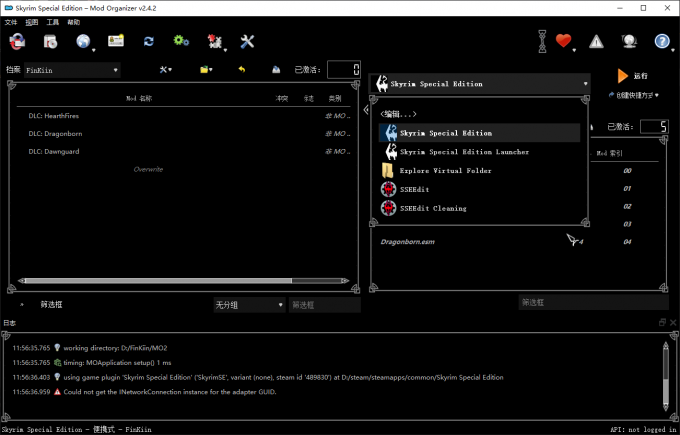Open the FinKiin profile dropdown
Image resolution: width=680 pixels, height=435 pixels.
click(72, 70)
